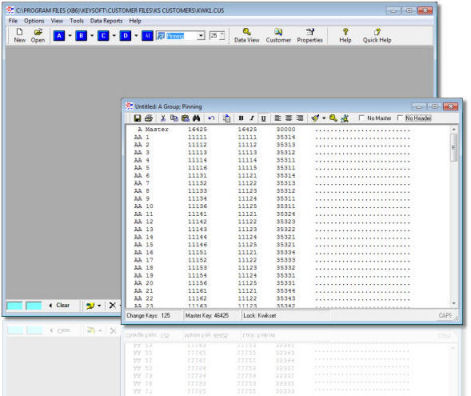Open the font name combo box dropdown
Image resolution: width=471 pixels, height=396 pixels.
(201, 36)
